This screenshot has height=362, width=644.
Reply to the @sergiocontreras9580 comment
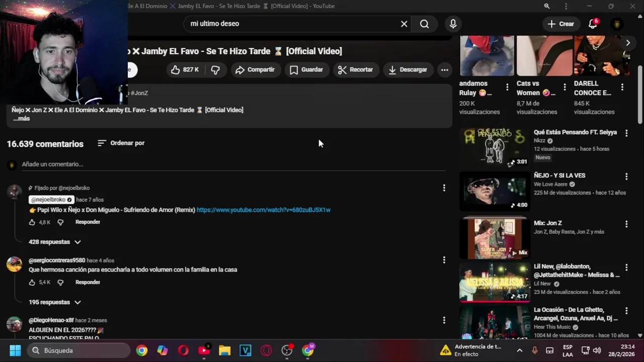click(88, 283)
